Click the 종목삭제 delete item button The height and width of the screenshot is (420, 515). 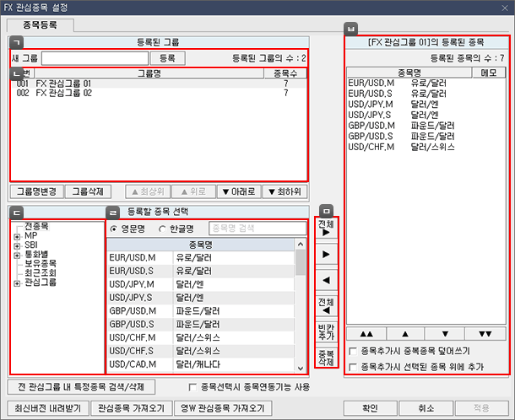click(x=326, y=358)
